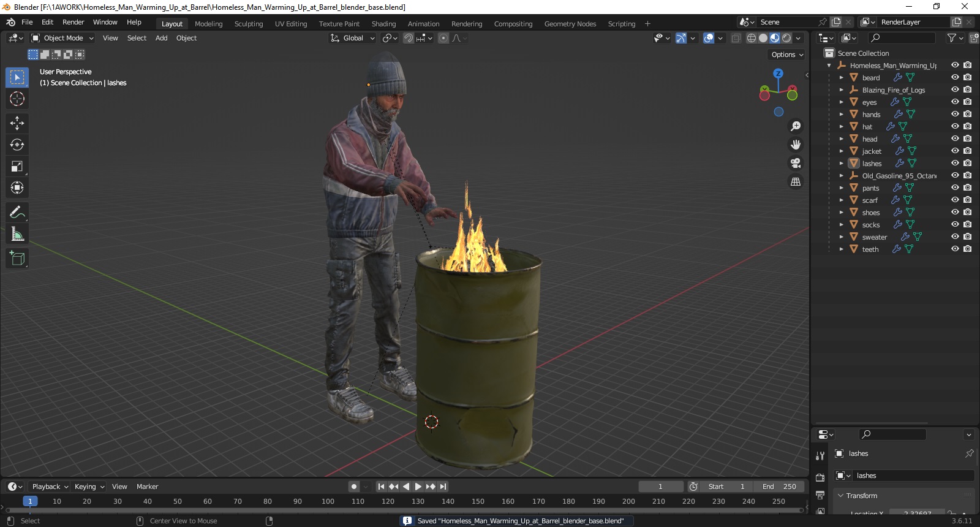Click the End frame field

tap(778, 487)
